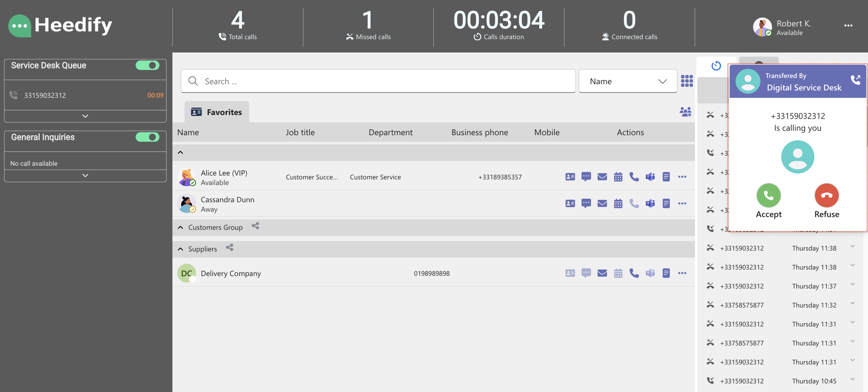
Task: Expand history entry Thursday 11:32
Action: click(x=852, y=303)
